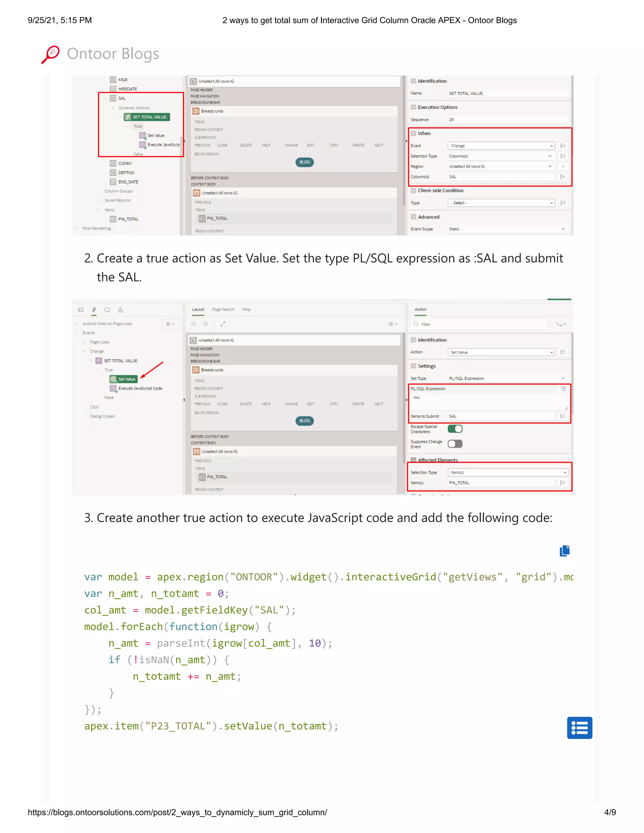Click the copy code icon
Viewport: 644px width, 833px height.
point(564,551)
